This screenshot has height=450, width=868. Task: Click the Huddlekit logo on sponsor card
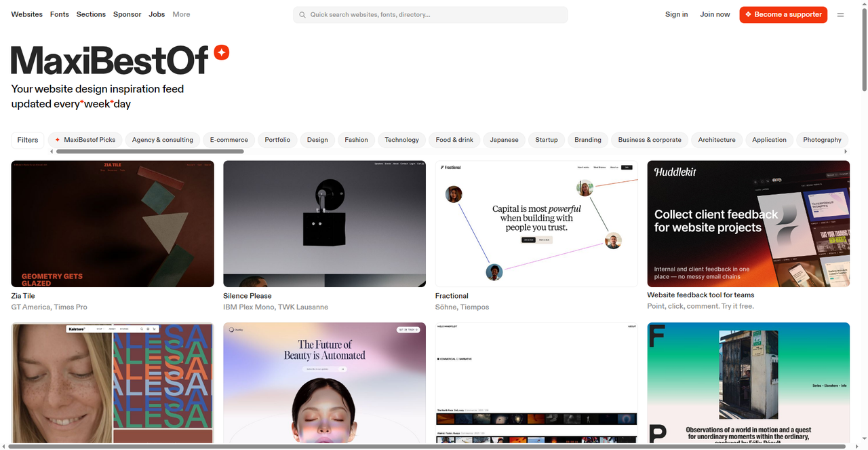[x=675, y=172]
